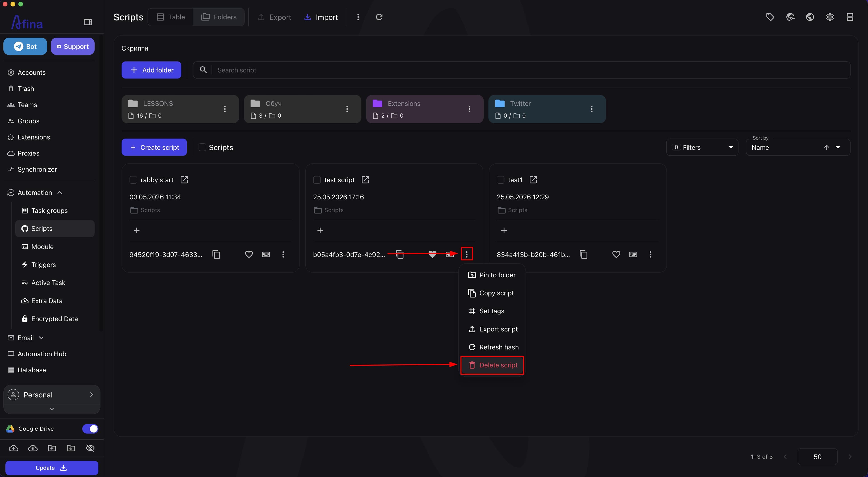Viewport: 868px width, 477px height.
Task: Click Create script button
Action: click(x=154, y=147)
